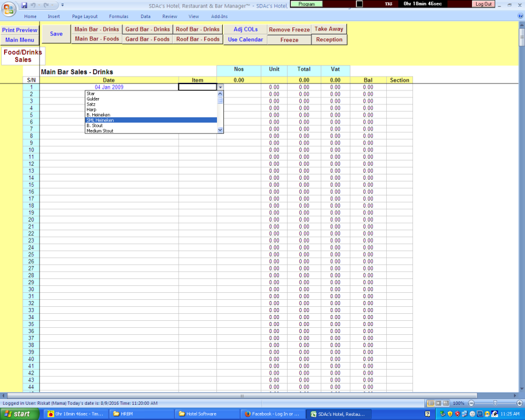Click the network connection tray icon
Screen dimensions: 525x420
point(465,414)
